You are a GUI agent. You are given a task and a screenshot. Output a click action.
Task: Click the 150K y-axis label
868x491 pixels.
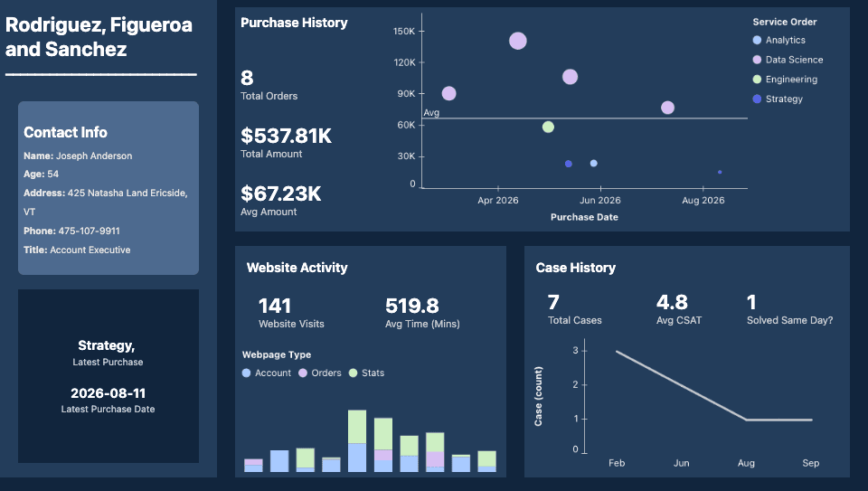[404, 32]
